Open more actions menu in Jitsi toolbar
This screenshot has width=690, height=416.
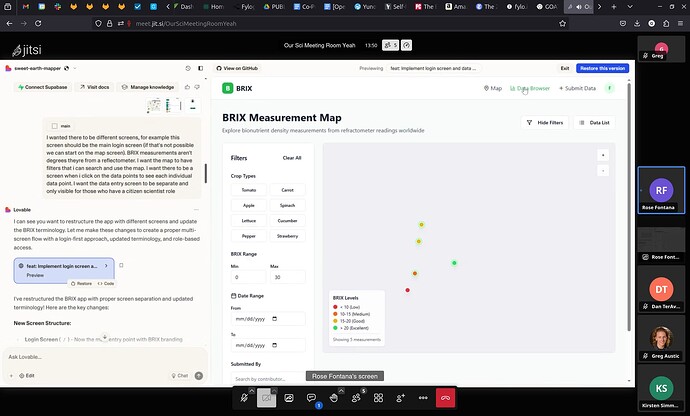coord(423,398)
